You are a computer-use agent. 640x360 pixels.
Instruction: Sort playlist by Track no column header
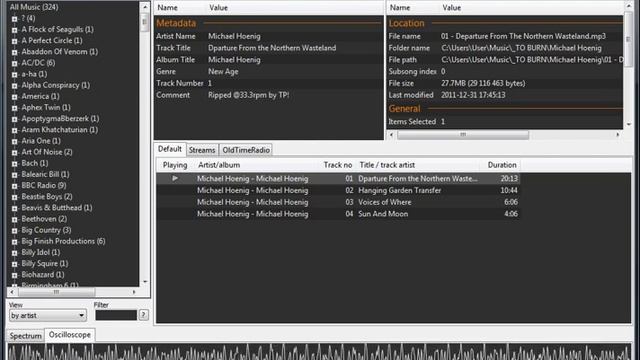[x=338, y=165]
